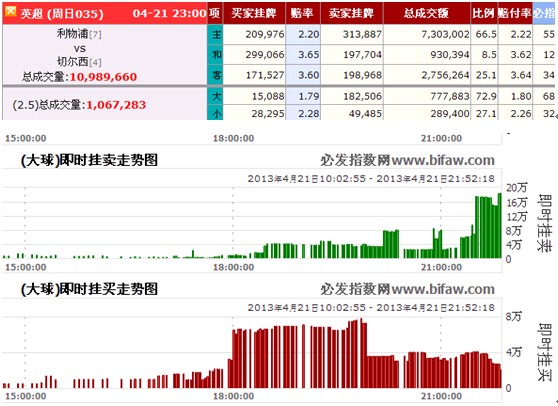Click seller listing value 49,485
This screenshot has width=558, height=406.
tap(365, 114)
